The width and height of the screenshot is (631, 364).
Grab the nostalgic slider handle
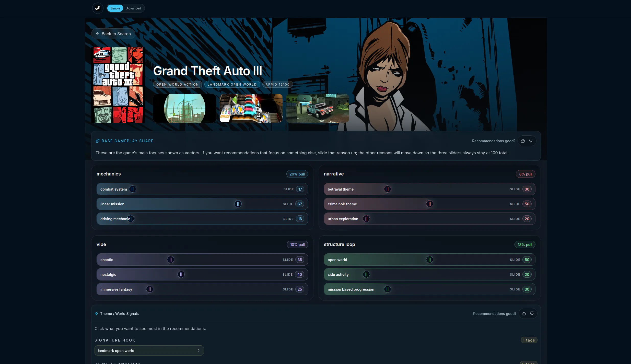coord(181,274)
